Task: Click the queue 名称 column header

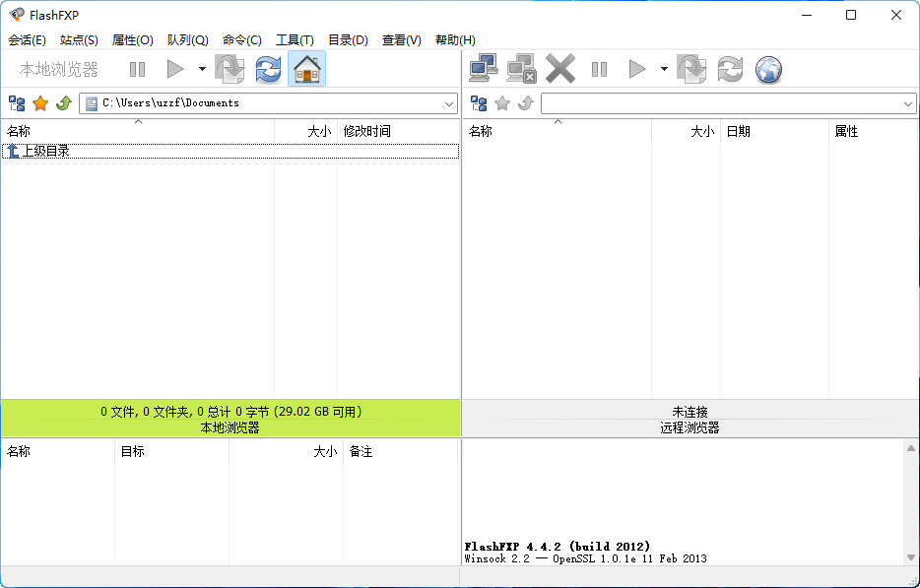Action: (58, 451)
